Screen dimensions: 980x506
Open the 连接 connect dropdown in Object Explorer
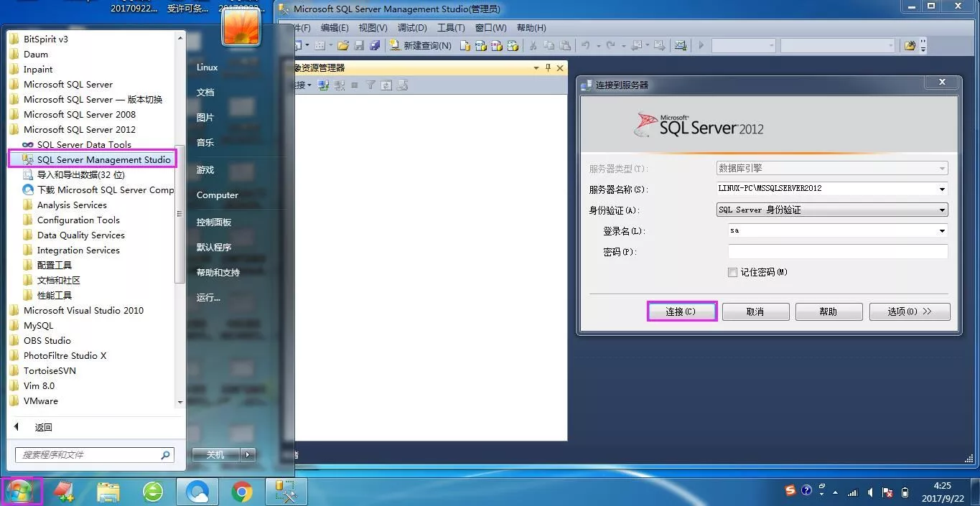click(311, 85)
